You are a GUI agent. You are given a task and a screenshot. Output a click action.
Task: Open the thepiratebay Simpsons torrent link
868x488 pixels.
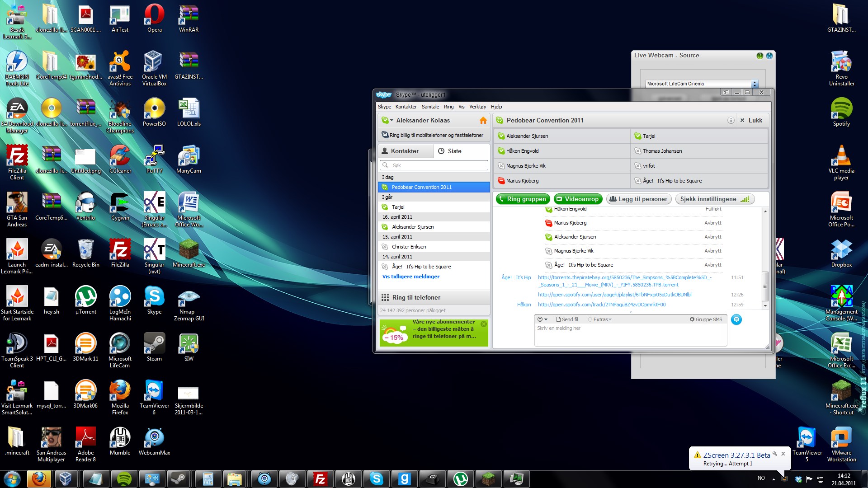tap(624, 281)
